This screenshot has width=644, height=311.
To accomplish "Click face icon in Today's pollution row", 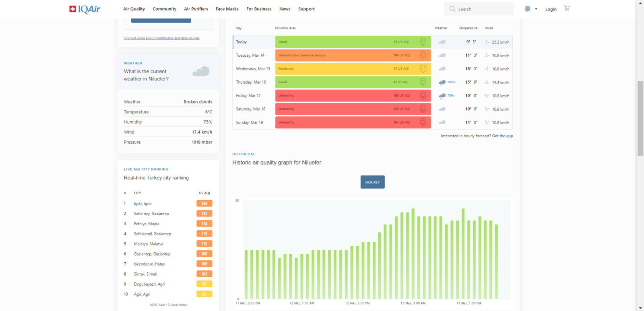I will (423, 42).
